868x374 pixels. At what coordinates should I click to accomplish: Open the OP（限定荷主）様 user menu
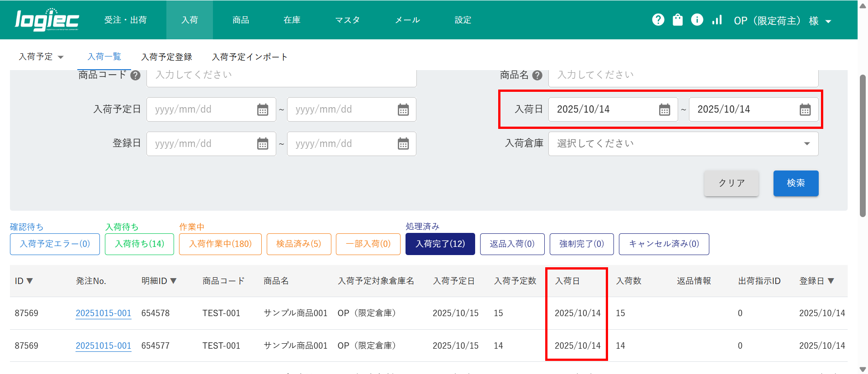tap(782, 21)
